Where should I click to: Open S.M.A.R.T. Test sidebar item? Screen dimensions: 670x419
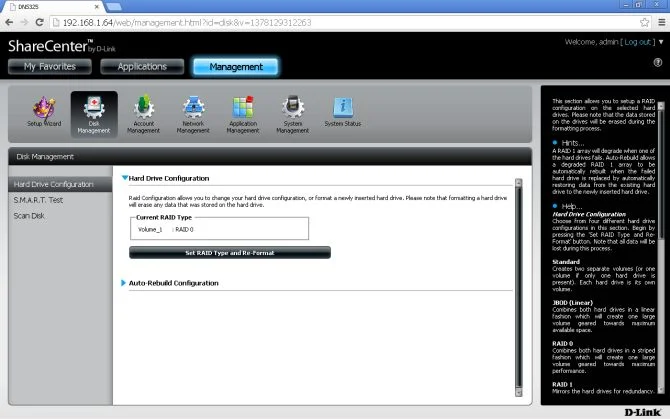click(x=38, y=200)
